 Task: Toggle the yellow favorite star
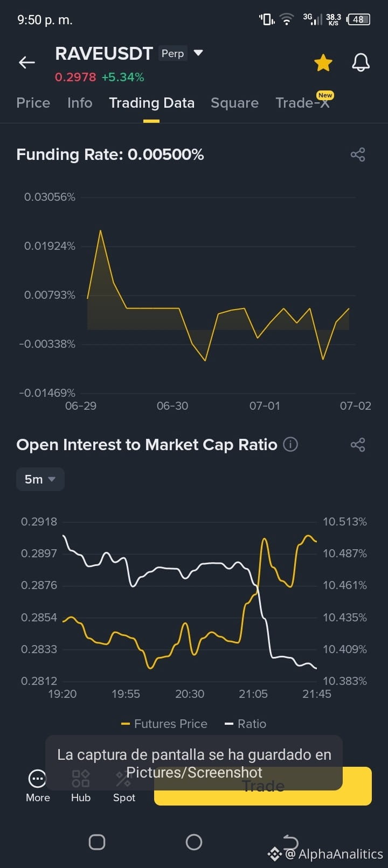pos(323,62)
